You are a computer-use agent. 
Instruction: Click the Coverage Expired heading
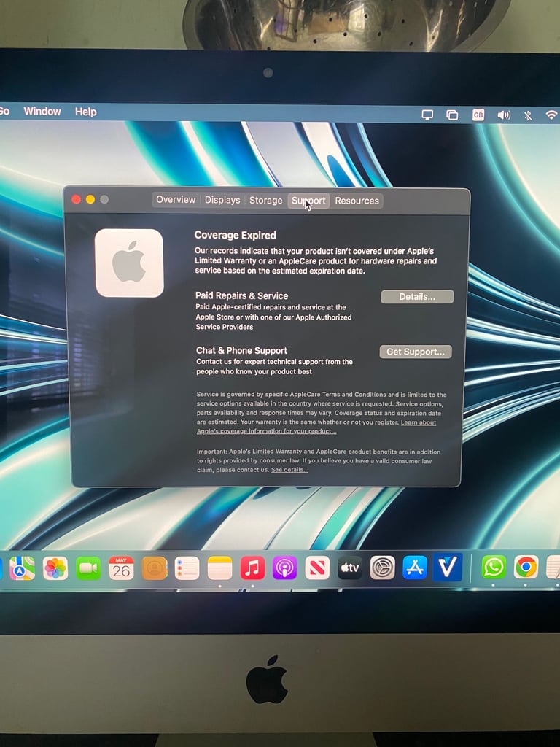[236, 236]
